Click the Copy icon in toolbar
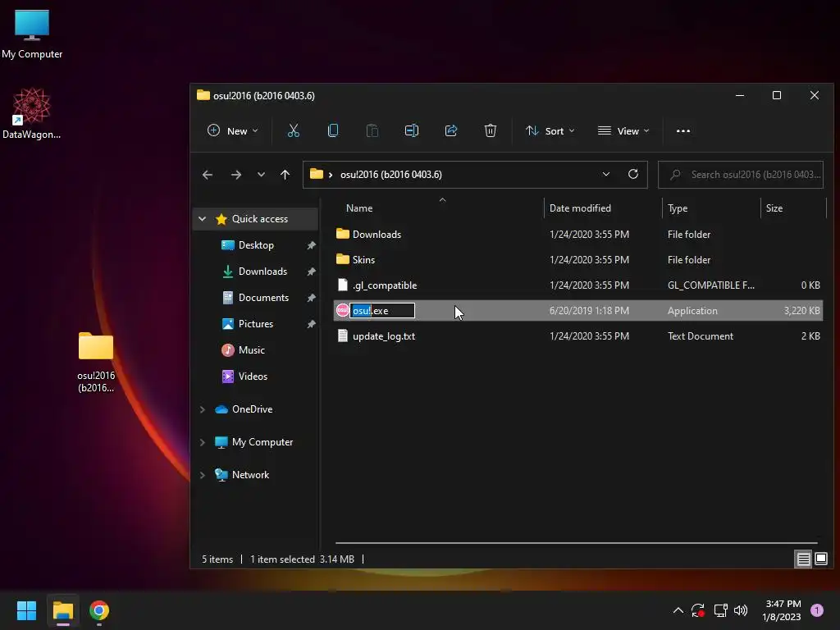This screenshot has width=840, height=630. pyautogui.click(x=333, y=130)
